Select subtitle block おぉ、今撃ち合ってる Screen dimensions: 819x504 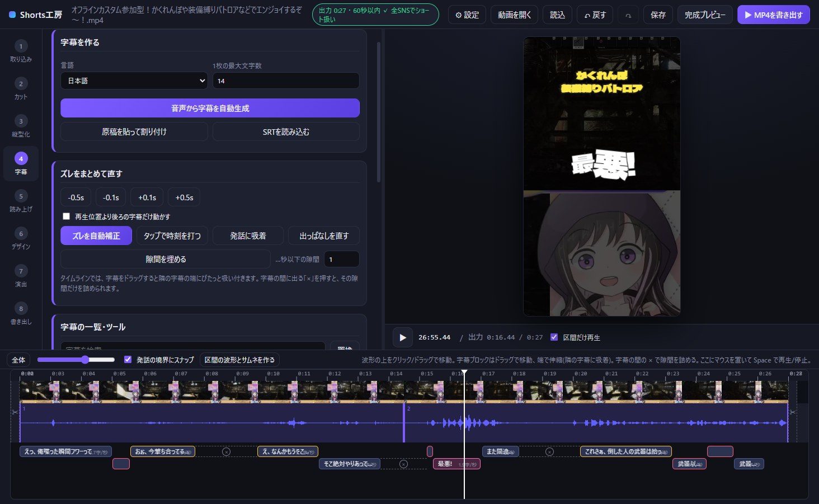[x=163, y=451]
